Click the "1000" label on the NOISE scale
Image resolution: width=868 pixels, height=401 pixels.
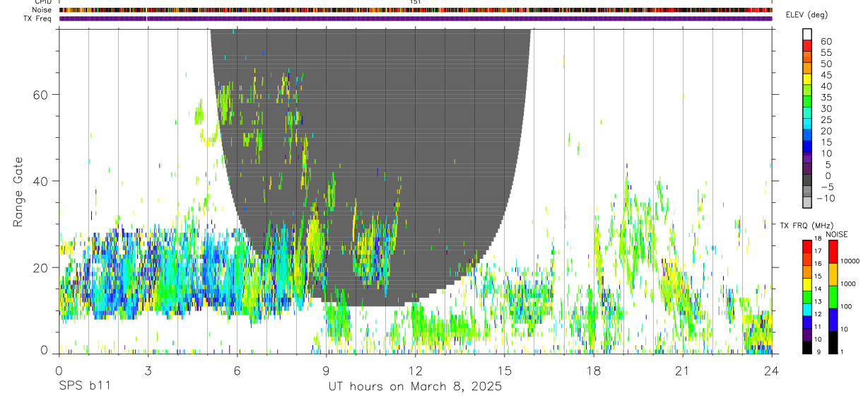(848, 284)
